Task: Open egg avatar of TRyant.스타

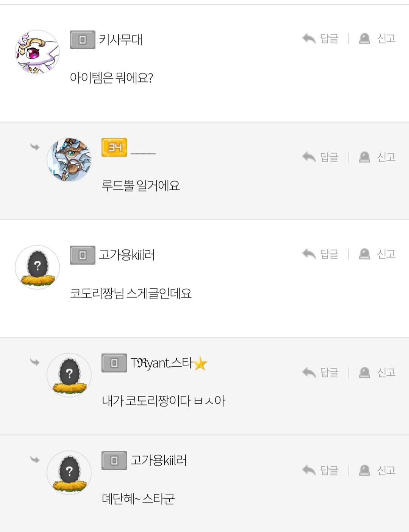Action: coord(69,375)
